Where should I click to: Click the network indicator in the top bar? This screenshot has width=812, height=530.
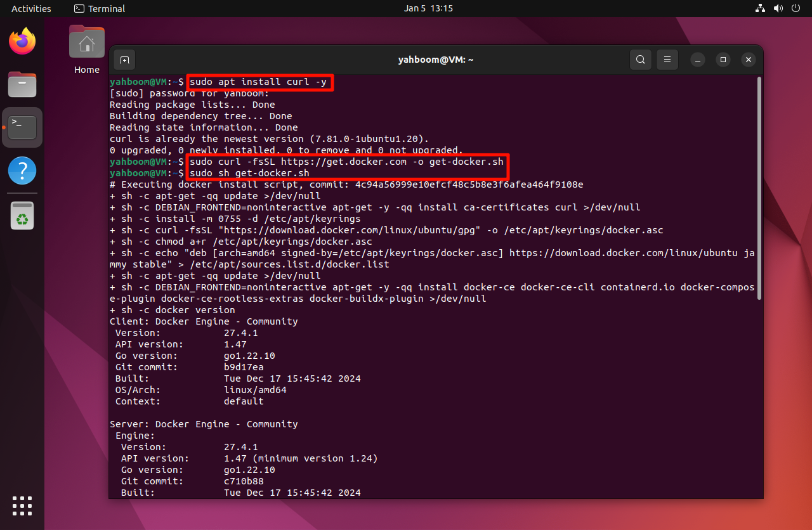point(760,8)
